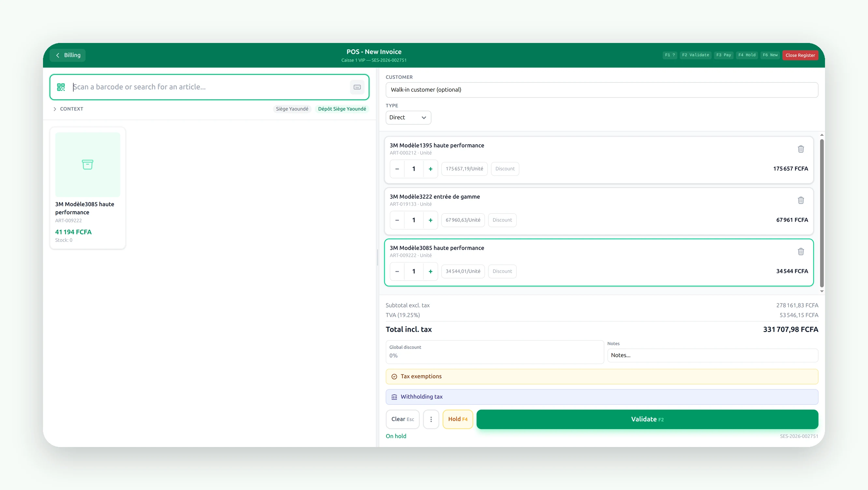Screen dimensions: 868x490
Task: Click the F4 Hold shortcut in header
Action: pos(747,55)
